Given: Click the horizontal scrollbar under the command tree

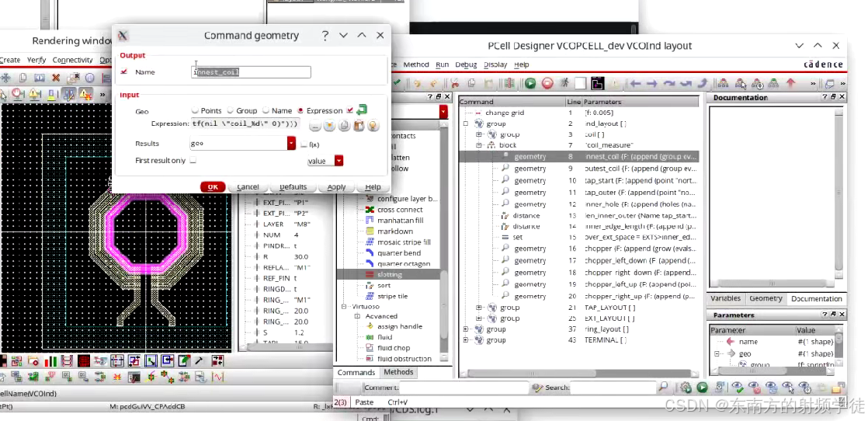Looking at the screenshot, I should [578, 374].
